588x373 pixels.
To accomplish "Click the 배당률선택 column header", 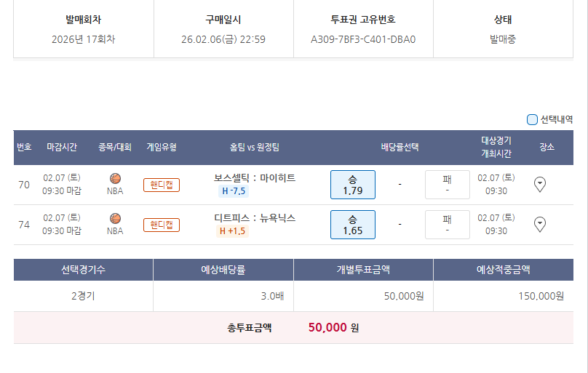I will pyautogui.click(x=400, y=147).
